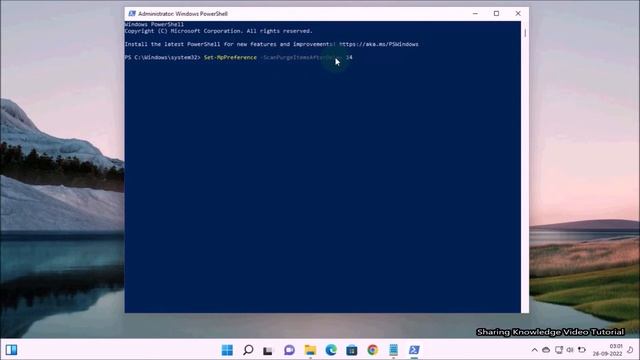Viewport: 640px width, 360px height.
Task: Click the aka.ms/PSWindows URL text
Action: pos(379,44)
